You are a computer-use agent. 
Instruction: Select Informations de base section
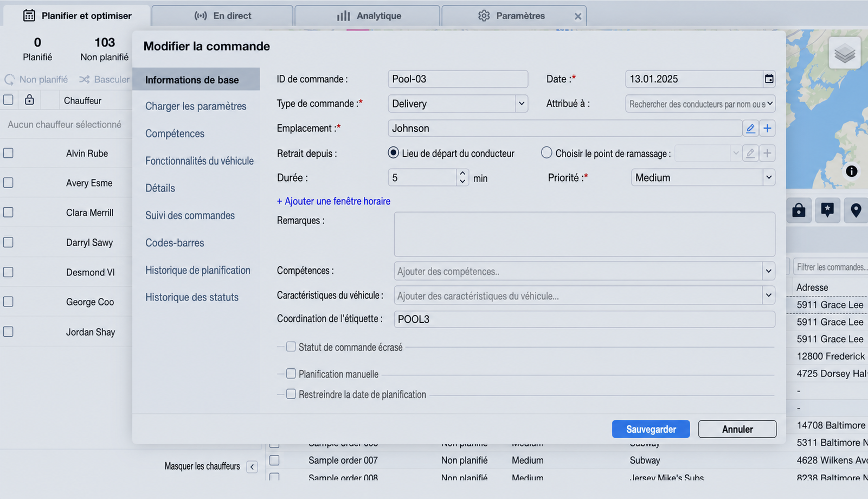(196, 80)
